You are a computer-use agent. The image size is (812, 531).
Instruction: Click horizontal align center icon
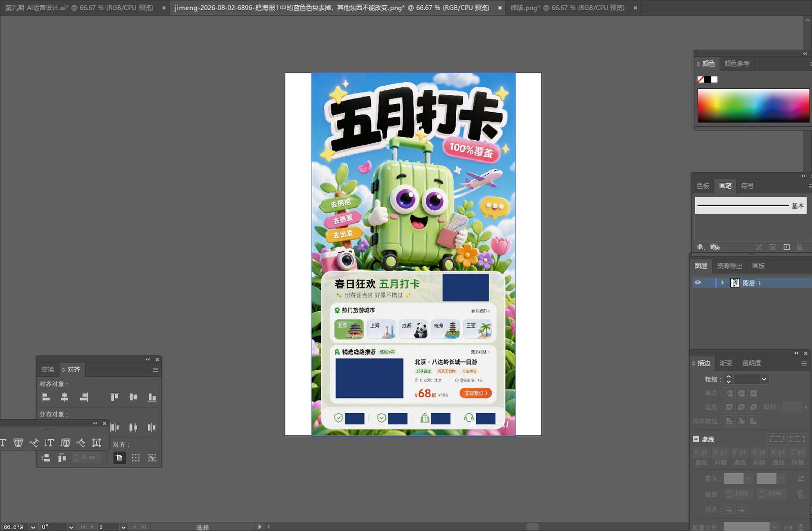[64, 397]
